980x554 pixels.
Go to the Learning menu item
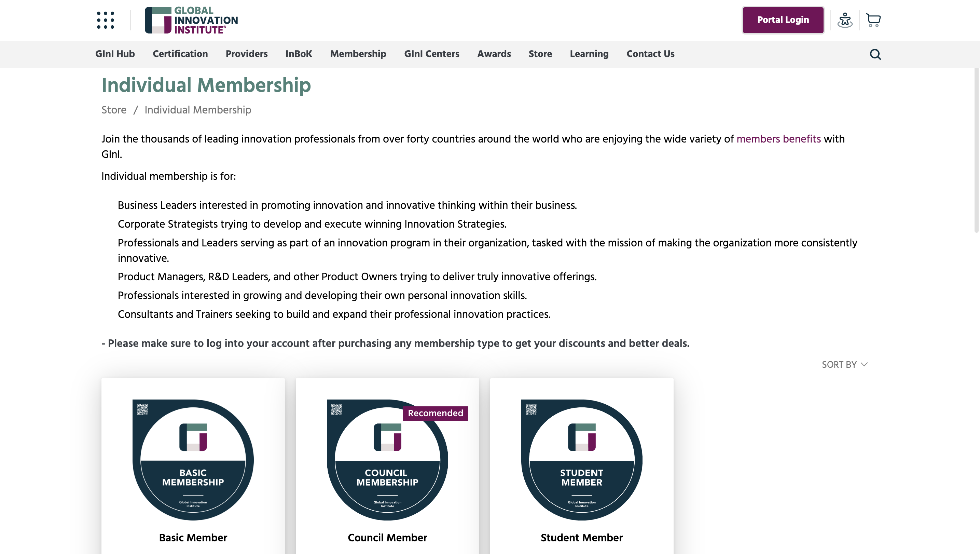[x=589, y=54]
